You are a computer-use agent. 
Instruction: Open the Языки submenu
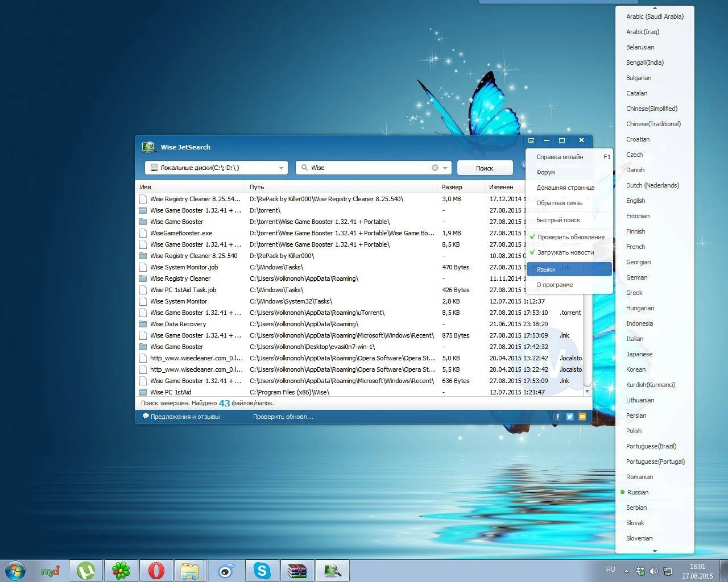click(569, 269)
